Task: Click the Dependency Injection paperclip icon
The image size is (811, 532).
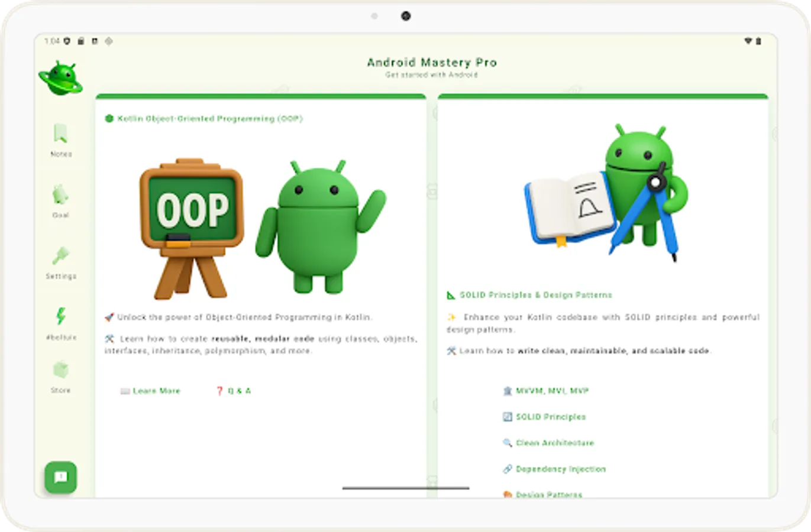Action: coord(507,468)
